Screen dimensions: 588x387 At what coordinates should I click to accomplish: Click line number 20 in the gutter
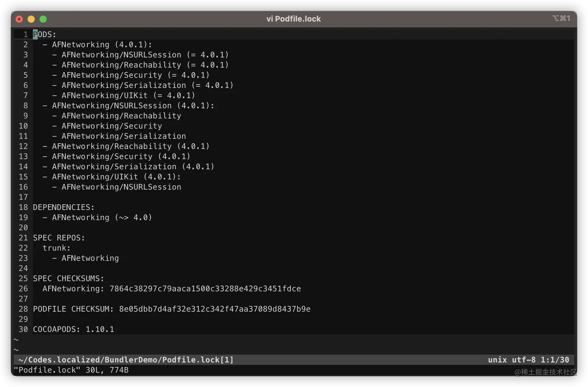23,228
